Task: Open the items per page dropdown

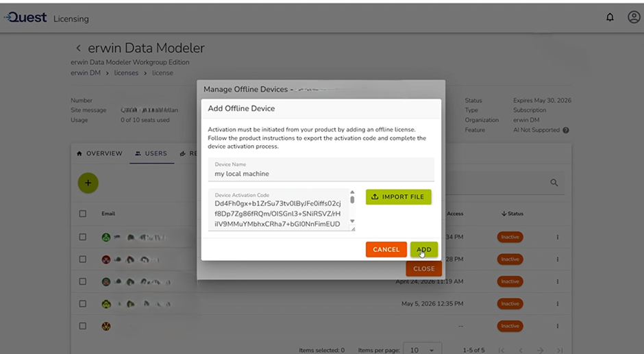Action: pos(422,349)
